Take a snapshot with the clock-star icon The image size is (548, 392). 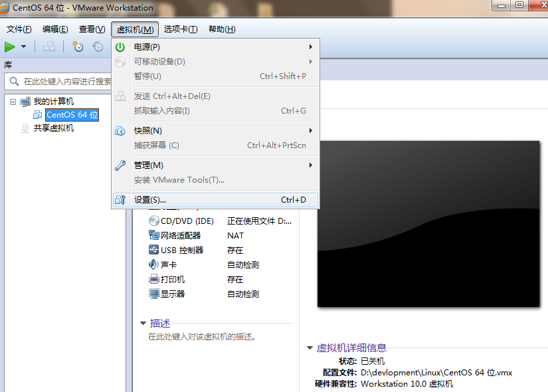(x=77, y=46)
